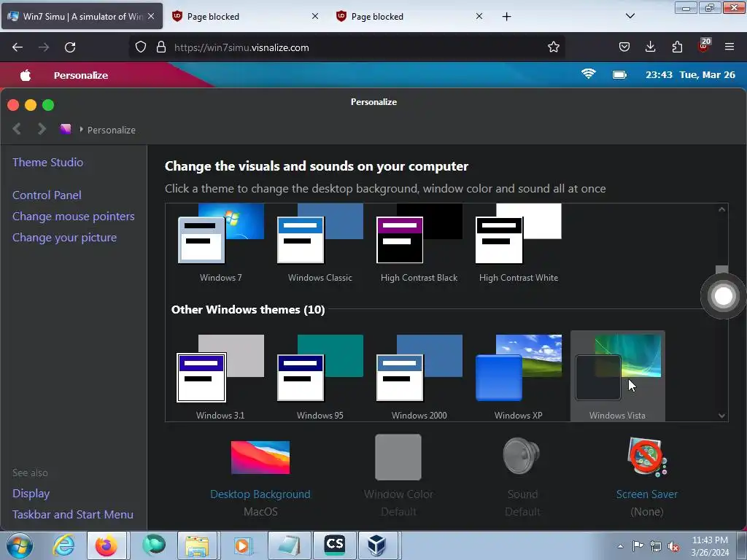Click the tracking protection shield icon
Image resolution: width=747 pixels, height=560 pixels.
coord(141,47)
